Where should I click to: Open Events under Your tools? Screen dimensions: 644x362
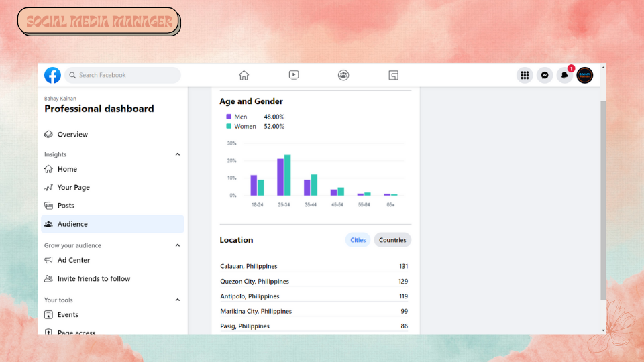click(113, 315)
